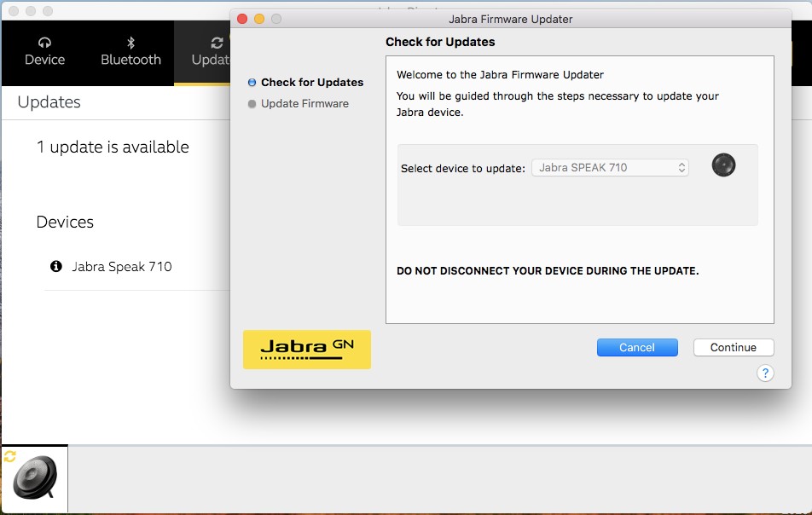Image resolution: width=812 pixels, height=515 pixels.
Task: Click the Updates page heading
Action: pyautogui.click(x=49, y=102)
